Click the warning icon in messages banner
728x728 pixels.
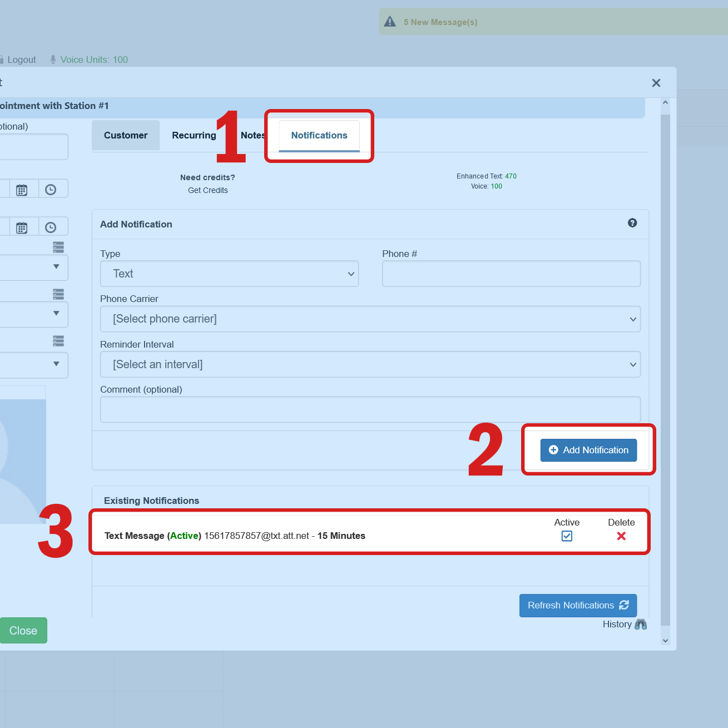[390, 22]
